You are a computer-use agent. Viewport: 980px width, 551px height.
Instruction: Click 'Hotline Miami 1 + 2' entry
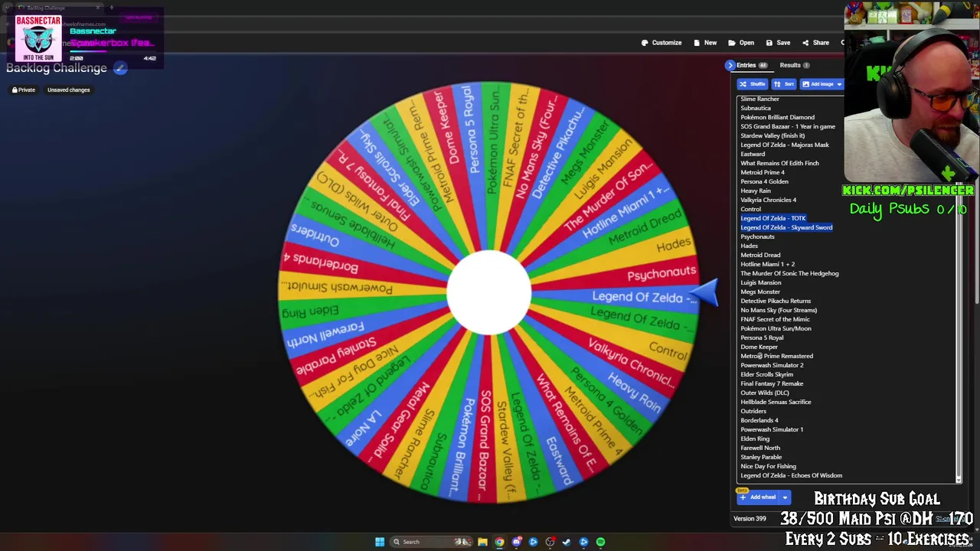point(767,264)
